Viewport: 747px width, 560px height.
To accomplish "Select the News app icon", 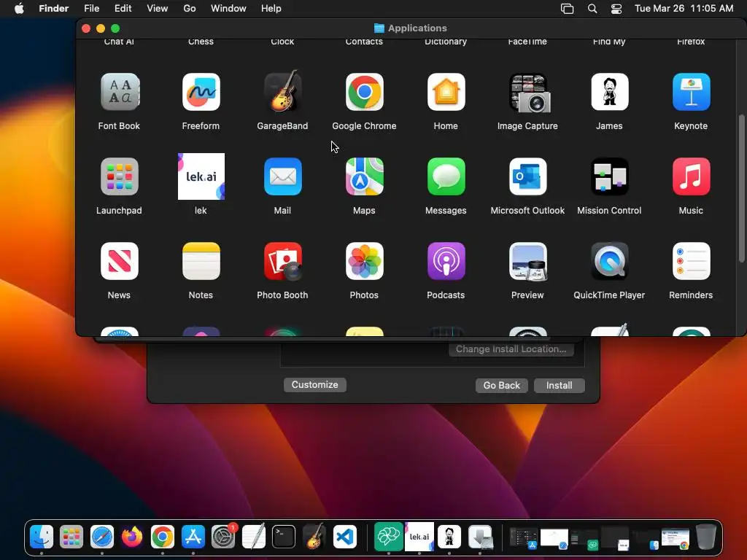I will [119, 261].
